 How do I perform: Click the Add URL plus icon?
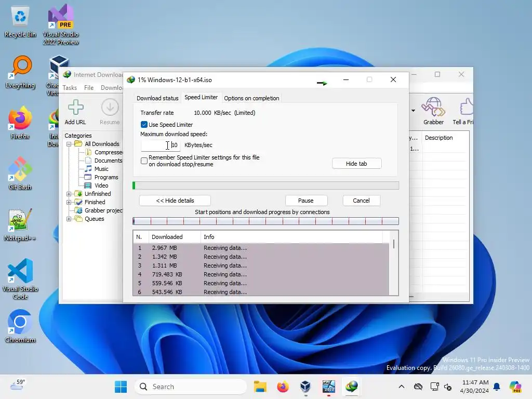pyautogui.click(x=75, y=107)
